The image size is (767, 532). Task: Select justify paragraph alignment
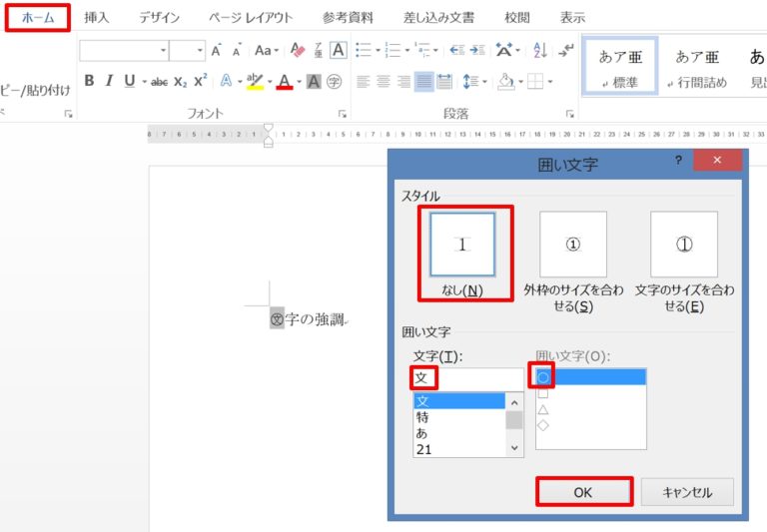tap(424, 82)
